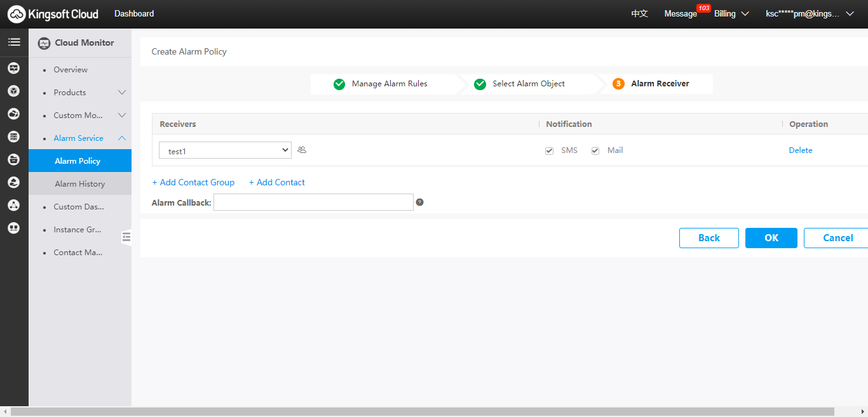Image resolution: width=868 pixels, height=417 pixels.
Task: Open Alarm History in the sidebar
Action: 80,184
